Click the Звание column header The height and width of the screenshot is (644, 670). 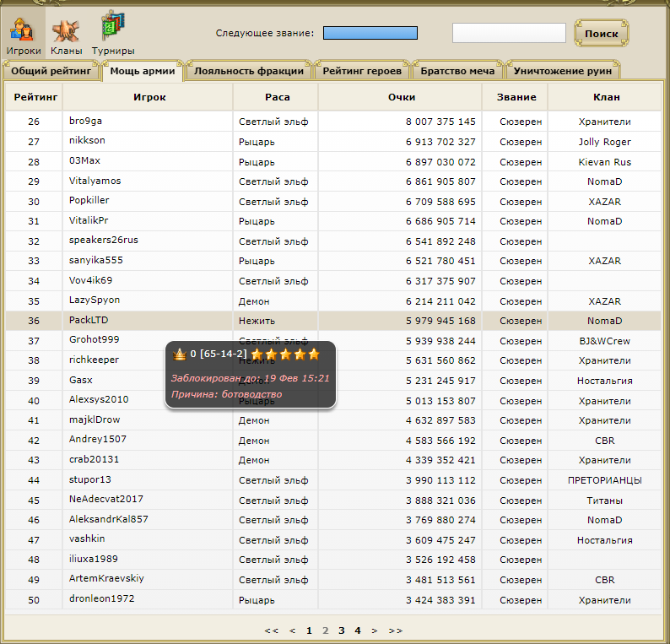[516, 97]
